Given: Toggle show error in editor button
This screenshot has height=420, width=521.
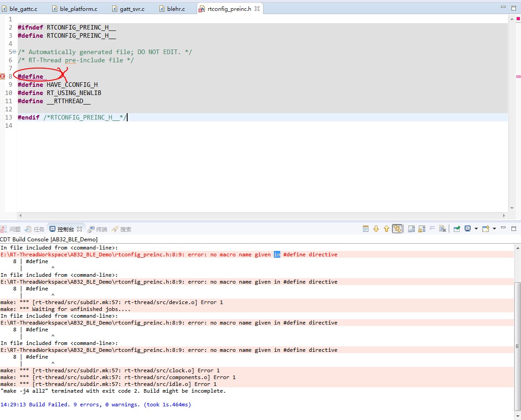Looking at the screenshot, I should (397, 229).
